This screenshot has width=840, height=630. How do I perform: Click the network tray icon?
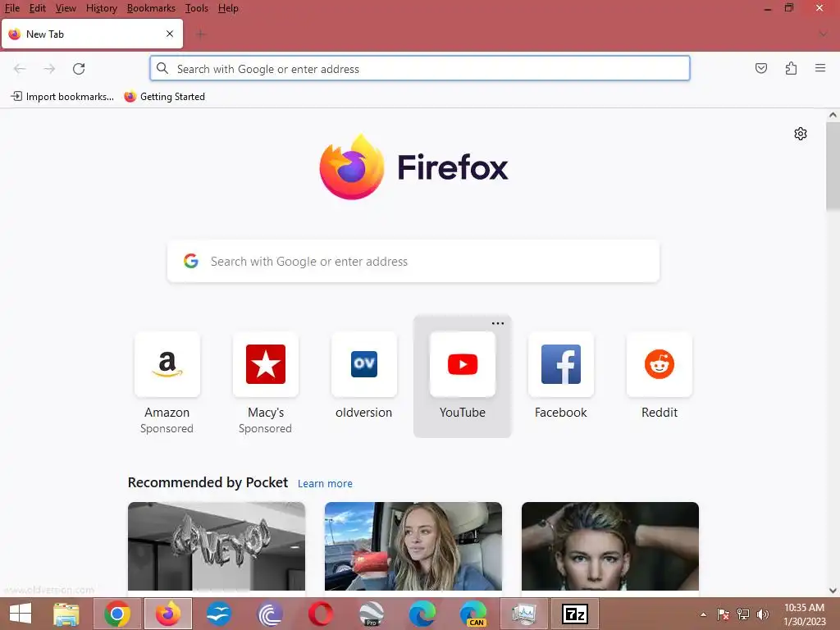pos(743,614)
